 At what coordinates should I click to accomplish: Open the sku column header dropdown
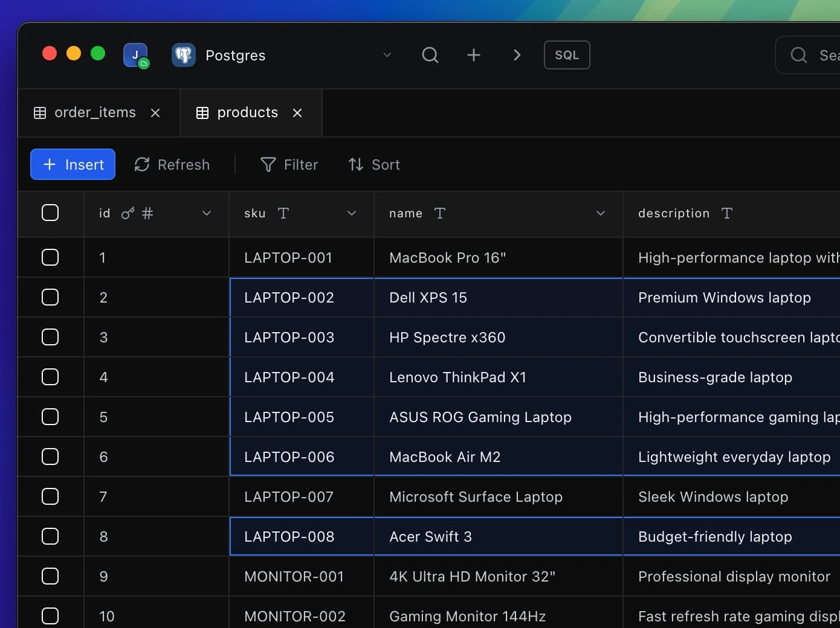pos(352,213)
